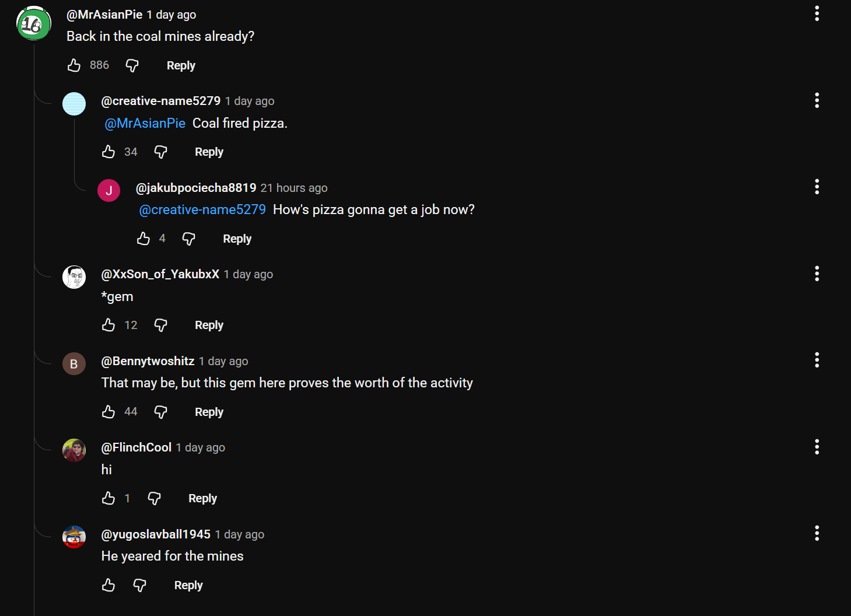851x616 pixels.
Task: Like MrAsianPie's coal mines comment
Action: [74, 65]
